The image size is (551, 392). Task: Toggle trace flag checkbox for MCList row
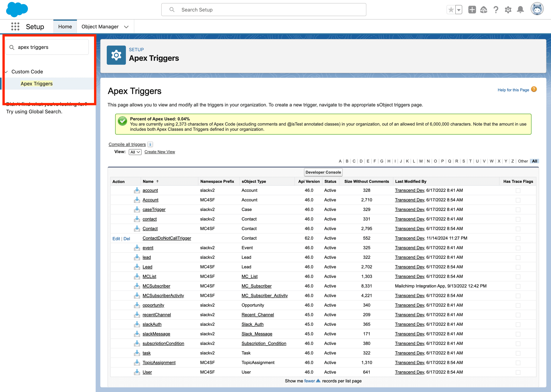click(518, 277)
